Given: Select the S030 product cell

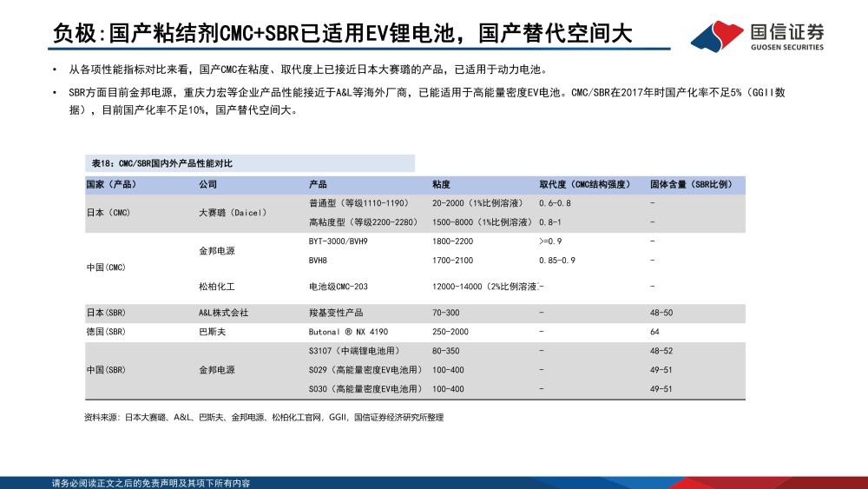Looking at the screenshot, I should pyautogui.click(x=365, y=389).
